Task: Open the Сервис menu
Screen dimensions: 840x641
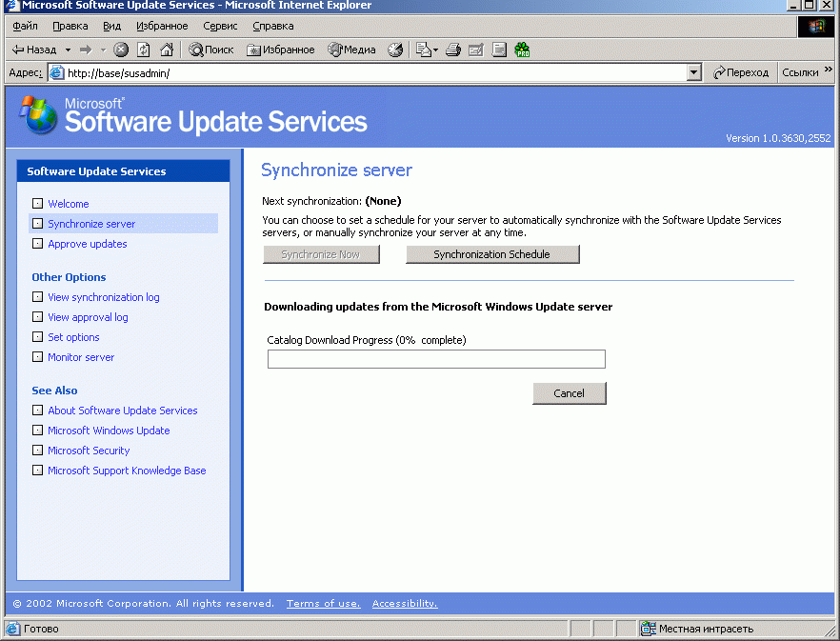Action: 220,26
